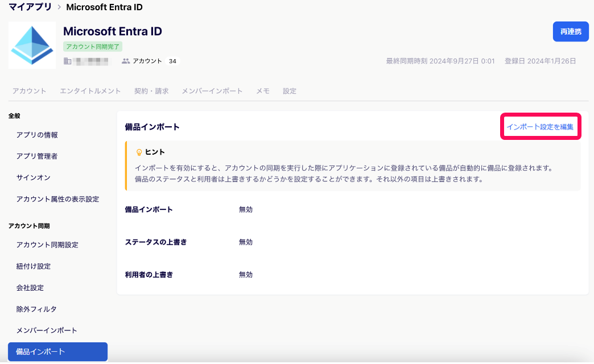Screen dimensions: 594x364
Task: Click the ヒント heading text
Action: pos(155,152)
